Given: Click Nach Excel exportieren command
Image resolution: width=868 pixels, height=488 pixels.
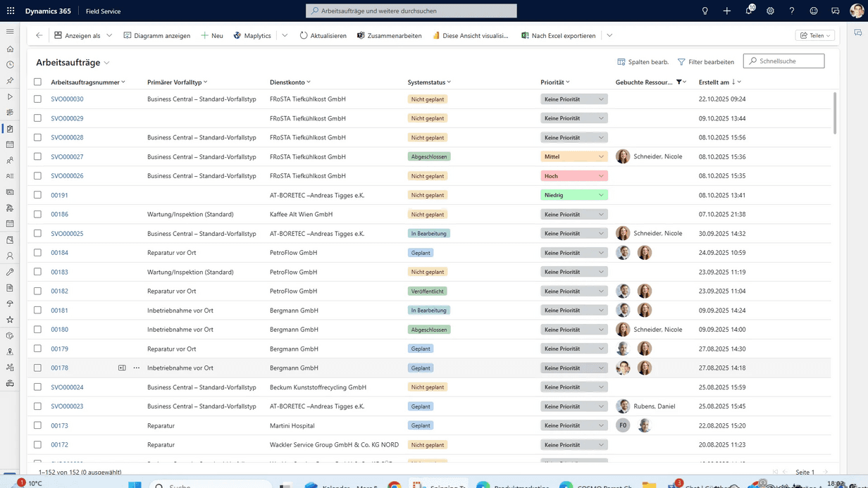Looking at the screenshot, I should [x=558, y=35].
